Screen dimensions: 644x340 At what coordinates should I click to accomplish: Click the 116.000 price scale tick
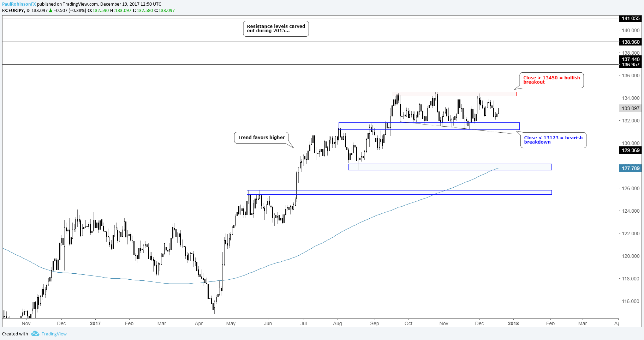[631, 301]
